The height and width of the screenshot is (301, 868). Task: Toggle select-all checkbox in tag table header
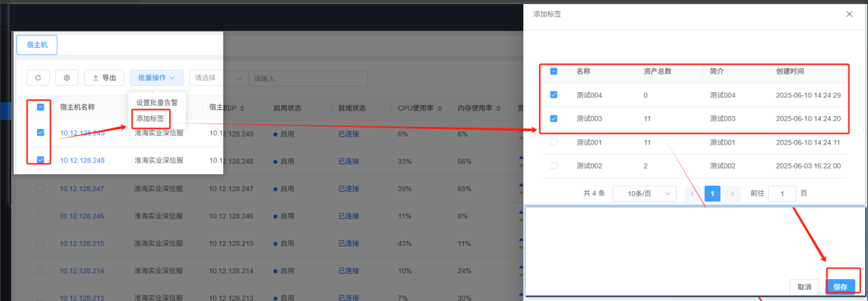[x=554, y=71]
